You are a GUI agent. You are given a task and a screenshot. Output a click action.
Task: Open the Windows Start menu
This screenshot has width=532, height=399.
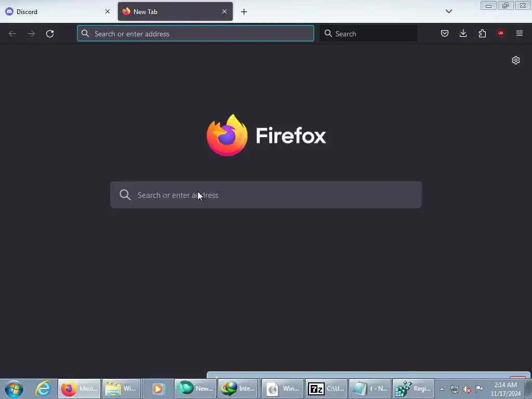pos(14,389)
